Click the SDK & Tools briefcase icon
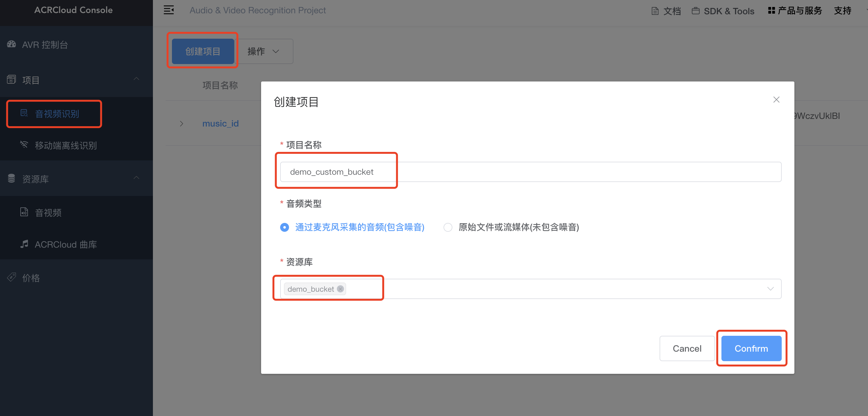The height and width of the screenshot is (416, 868). (x=695, y=11)
